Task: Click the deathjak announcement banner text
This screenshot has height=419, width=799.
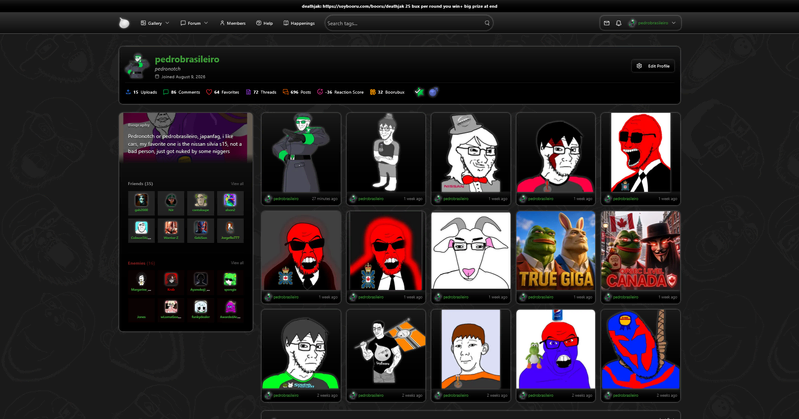Action: coord(400,7)
